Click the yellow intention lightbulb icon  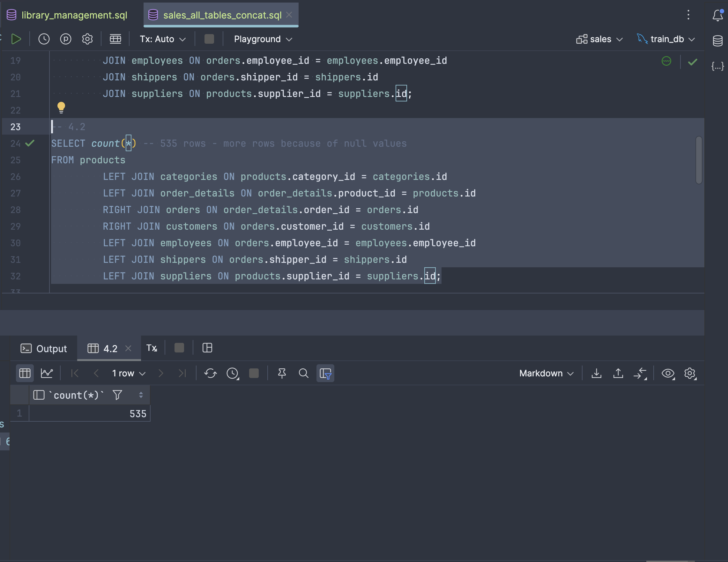pyautogui.click(x=61, y=107)
